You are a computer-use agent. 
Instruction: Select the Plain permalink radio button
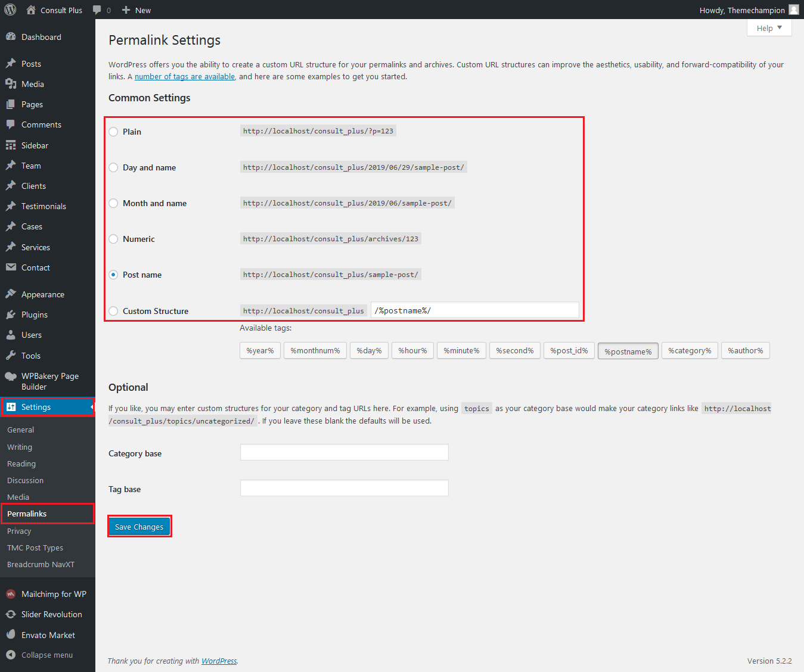click(x=113, y=132)
